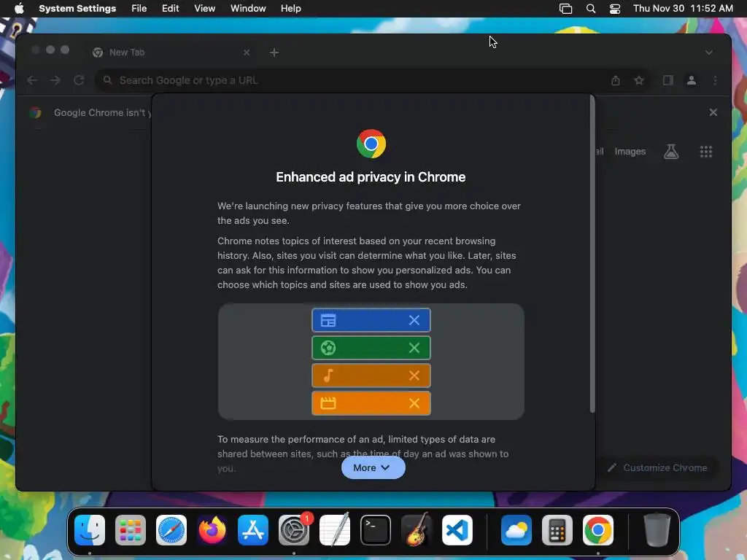Open Weather from the dock
This screenshot has height=560, width=747.
pyautogui.click(x=516, y=529)
